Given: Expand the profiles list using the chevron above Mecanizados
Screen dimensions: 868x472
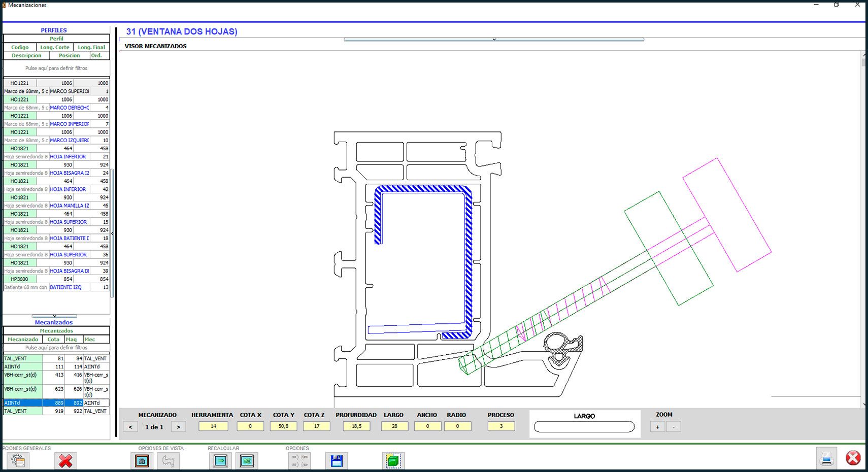Looking at the screenshot, I should tap(54, 316).
